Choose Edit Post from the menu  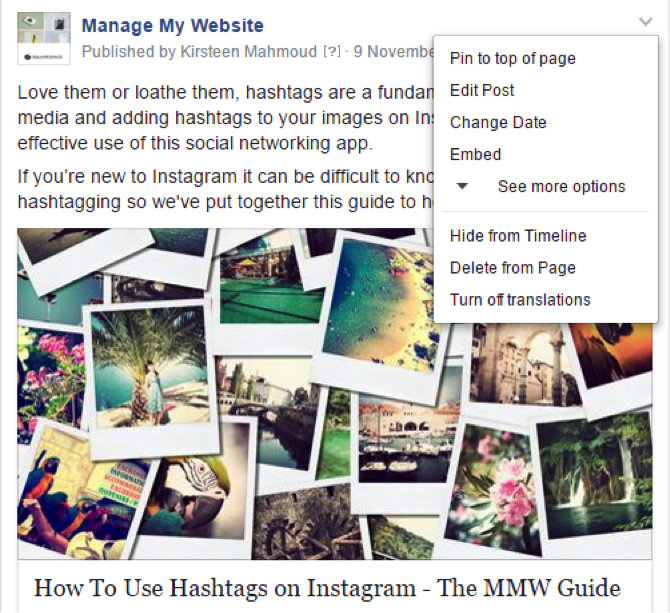click(x=482, y=91)
